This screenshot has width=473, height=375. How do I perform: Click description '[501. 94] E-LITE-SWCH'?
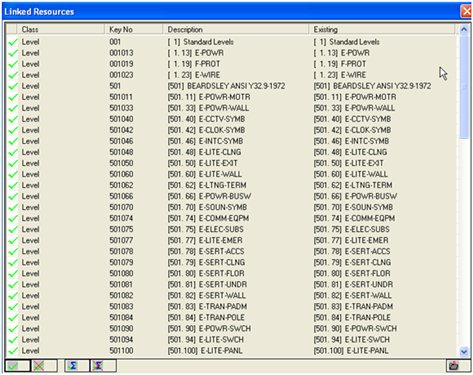(206, 339)
